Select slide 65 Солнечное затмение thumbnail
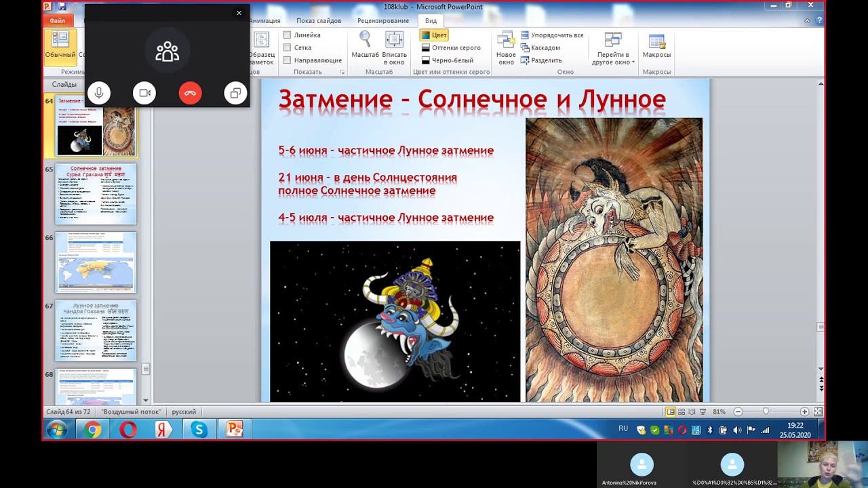 pos(96,194)
